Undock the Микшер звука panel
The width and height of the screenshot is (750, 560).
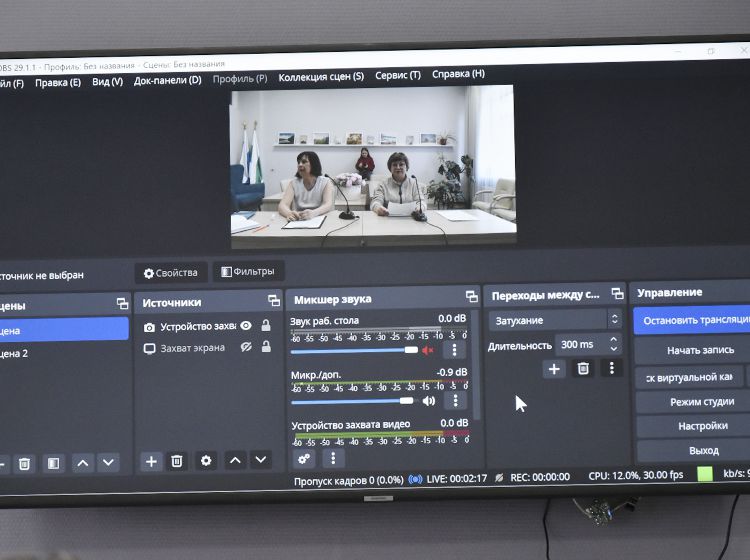tap(471, 297)
